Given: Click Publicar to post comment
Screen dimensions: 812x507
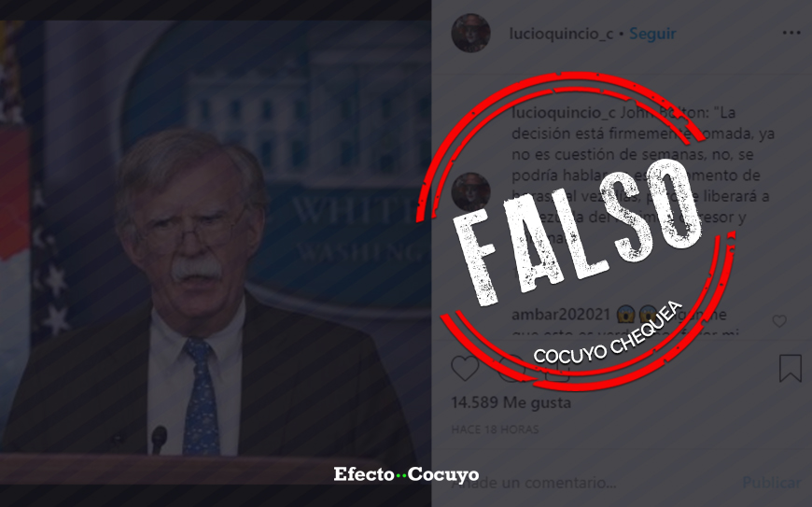Looking at the screenshot, I should point(772,483).
